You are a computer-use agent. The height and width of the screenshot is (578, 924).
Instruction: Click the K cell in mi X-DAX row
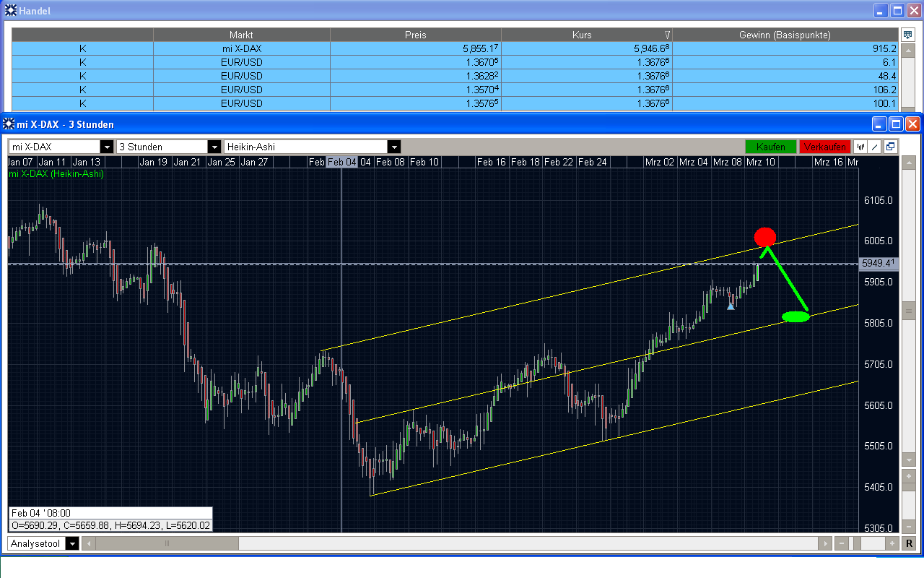click(82, 48)
